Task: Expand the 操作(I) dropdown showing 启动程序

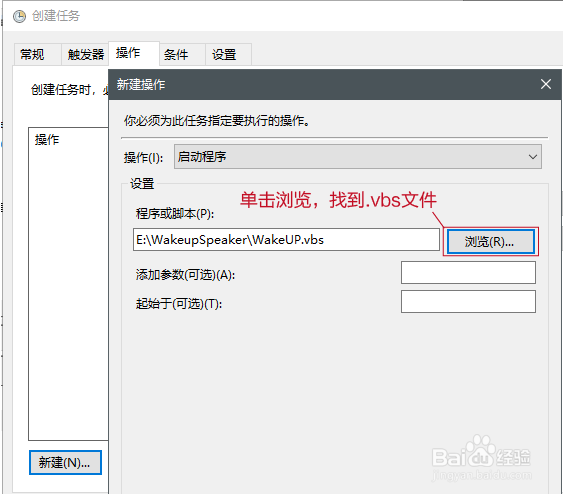Action: (358, 157)
